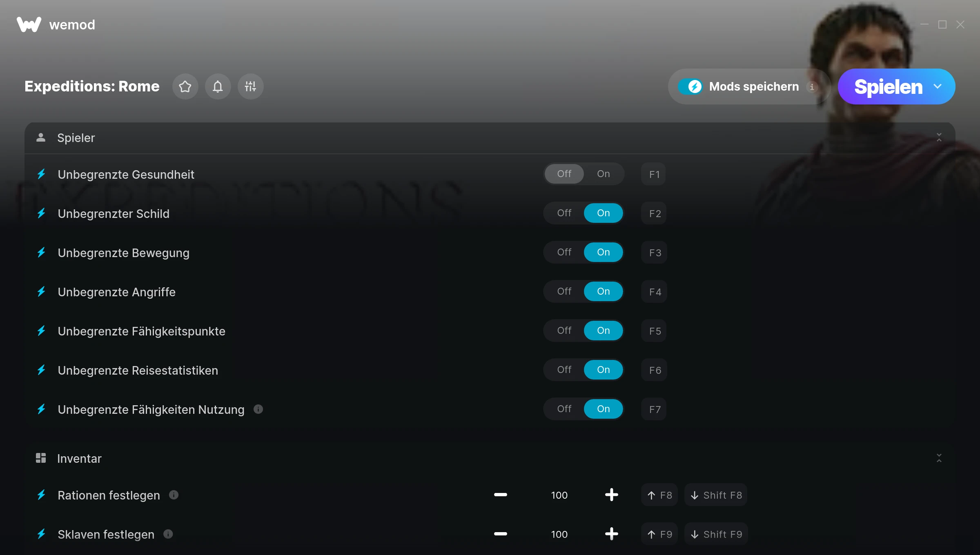Image resolution: width=980 pixels, height=555 pixels.
Task: Open the mod settings sliders icon
Action: tap(250, 87)
